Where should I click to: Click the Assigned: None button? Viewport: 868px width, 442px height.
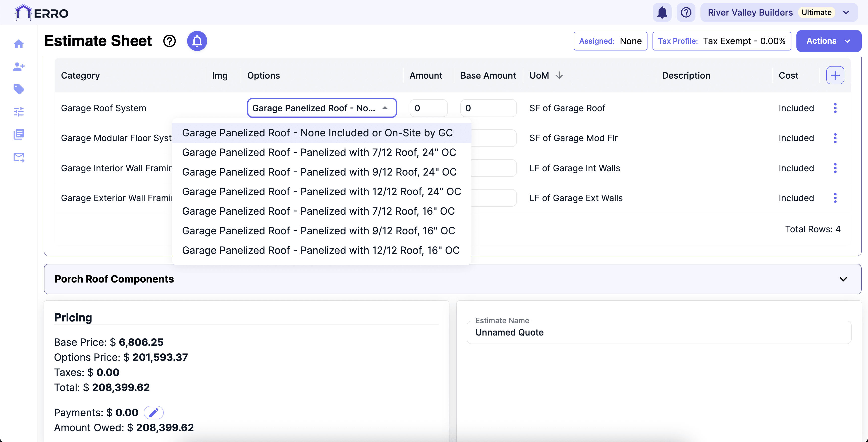(x=610, y=41)
